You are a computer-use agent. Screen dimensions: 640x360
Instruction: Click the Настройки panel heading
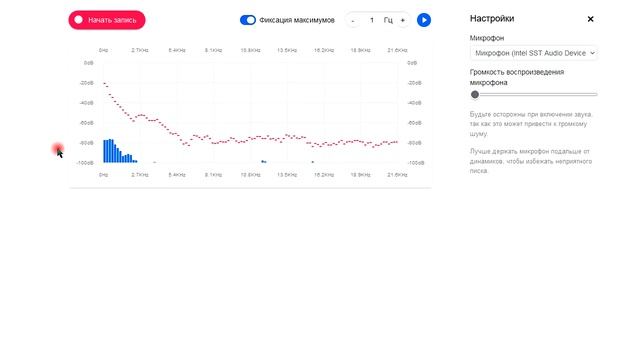point(492,18)
